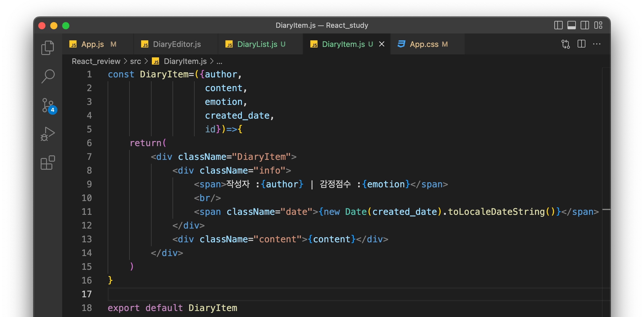The width and height of the screenshot is (644, 317).
Task: Click the JS file icon on App.js tab
Action: click(x=73, y=44)
